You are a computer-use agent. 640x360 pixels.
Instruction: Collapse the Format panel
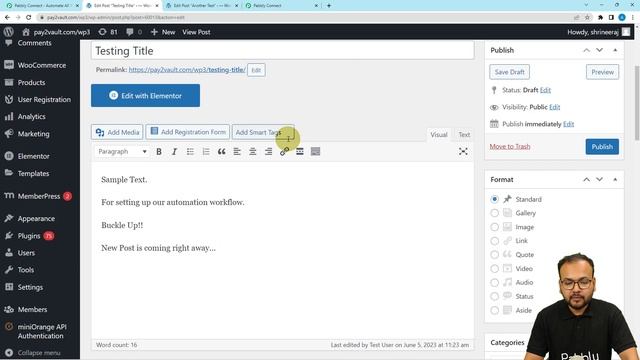(615, 180)
